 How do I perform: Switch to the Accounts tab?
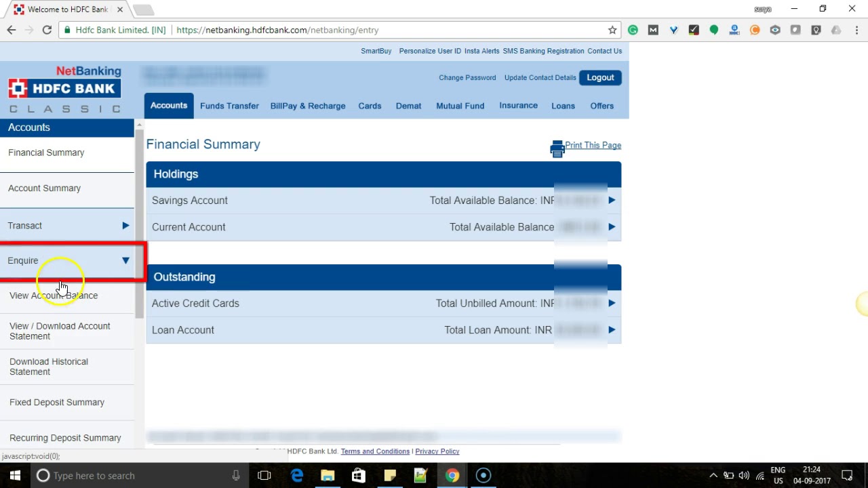[x=169, y=106]
